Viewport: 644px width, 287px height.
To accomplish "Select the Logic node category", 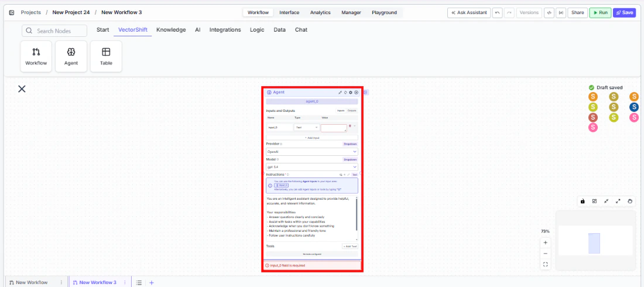I will 257,30.
